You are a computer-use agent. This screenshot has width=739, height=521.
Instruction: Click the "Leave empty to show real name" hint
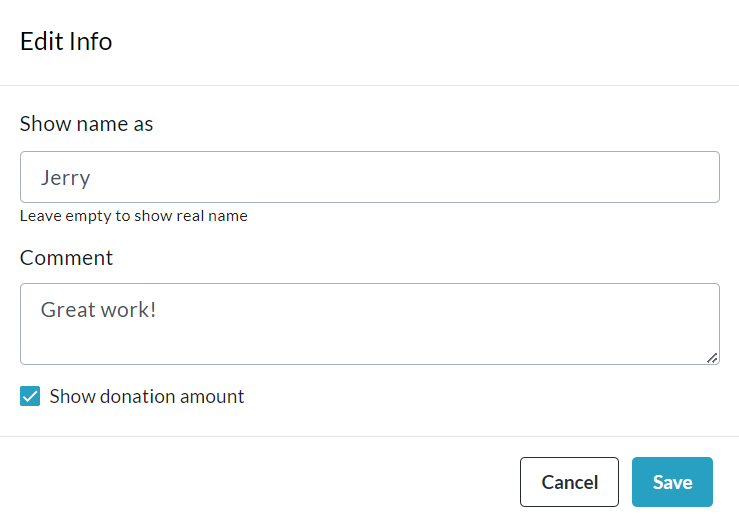pos(133,216)
